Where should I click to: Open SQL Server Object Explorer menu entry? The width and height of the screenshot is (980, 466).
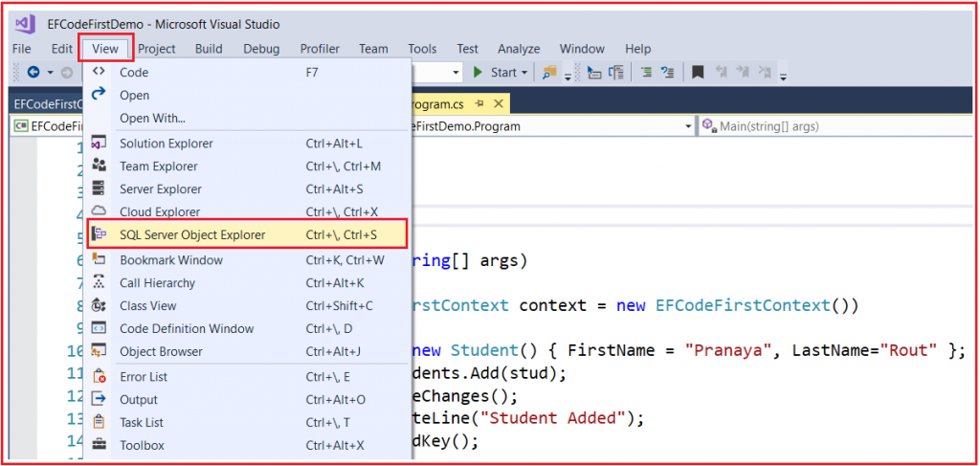[x=192, y=234]
